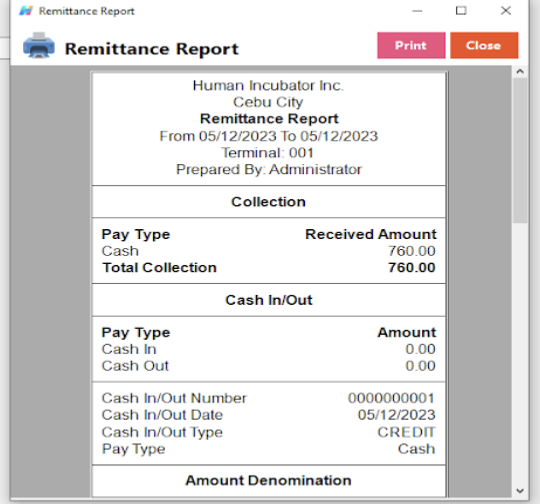540x504 pixels.
Task: Click the Human Incubator Inc. company name
Action: coord(268,85)
